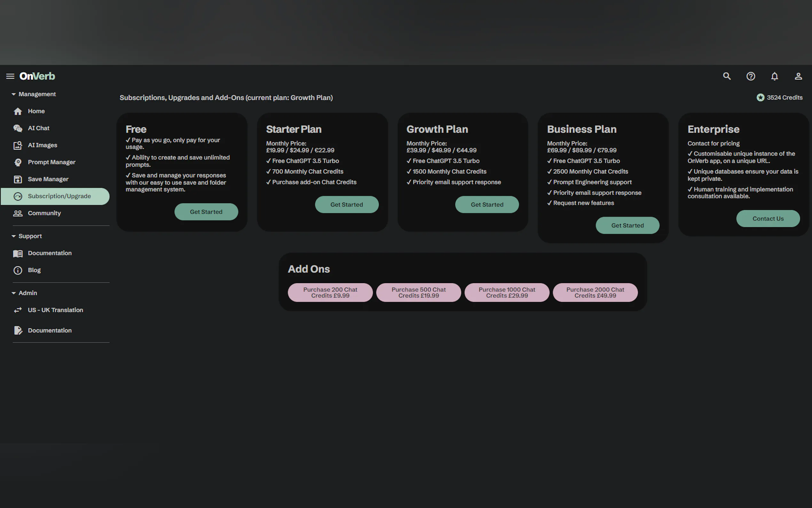Open the hamburger menu icon
The height and width of the screenshot is (508, 812).
[x=10, y=76]
